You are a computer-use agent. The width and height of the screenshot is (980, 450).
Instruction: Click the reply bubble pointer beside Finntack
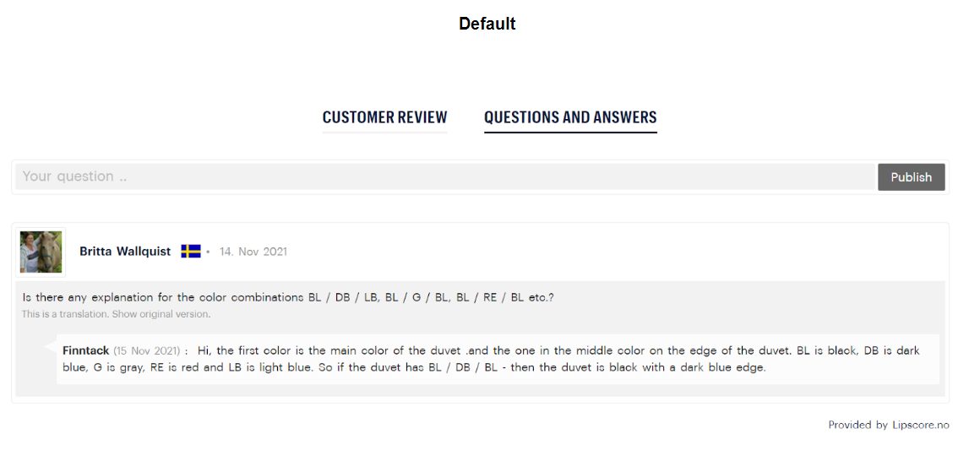pos(52,347)
